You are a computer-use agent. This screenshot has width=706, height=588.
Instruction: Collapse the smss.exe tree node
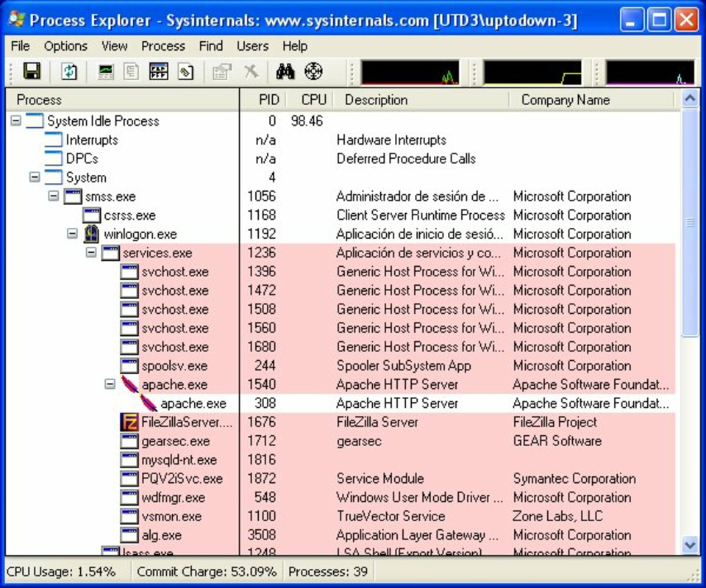point(54,196)
